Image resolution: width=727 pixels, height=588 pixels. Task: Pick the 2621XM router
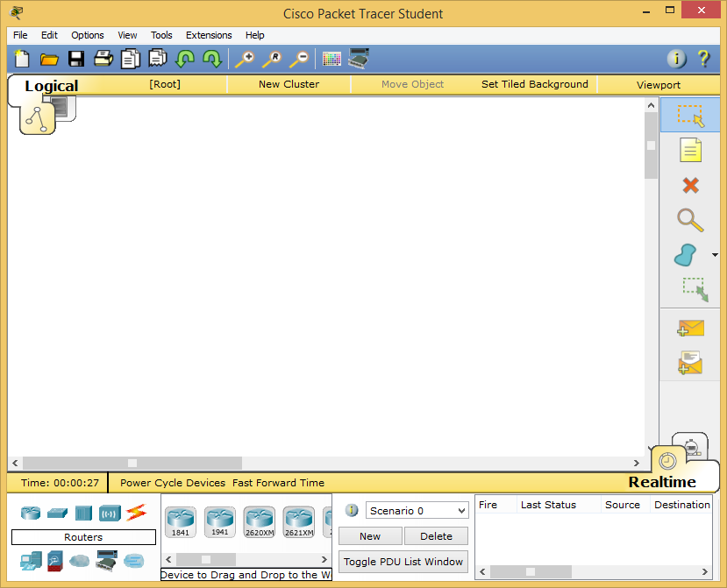[x=299, y=522]
